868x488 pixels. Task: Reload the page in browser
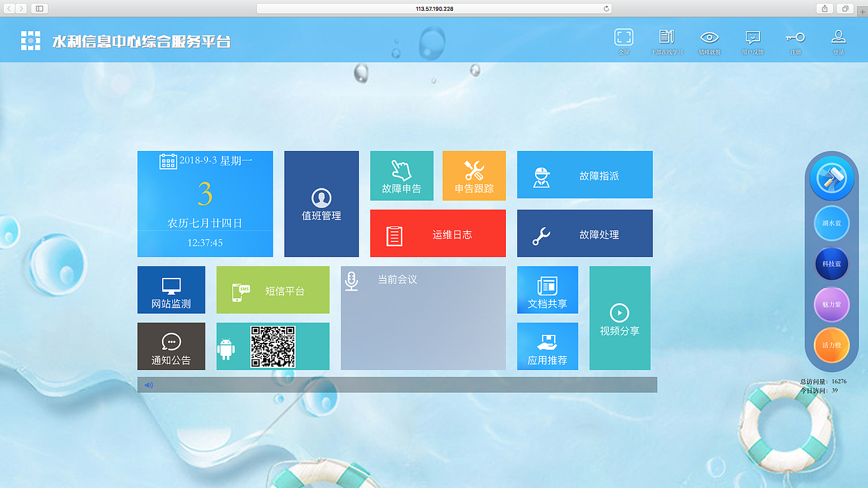[x=606, y=8]
